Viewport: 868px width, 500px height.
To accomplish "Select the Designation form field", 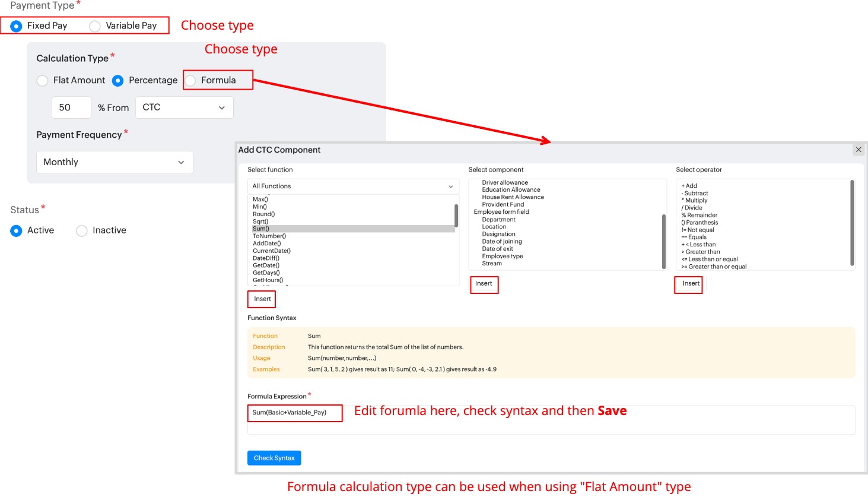I will point(498,234).
